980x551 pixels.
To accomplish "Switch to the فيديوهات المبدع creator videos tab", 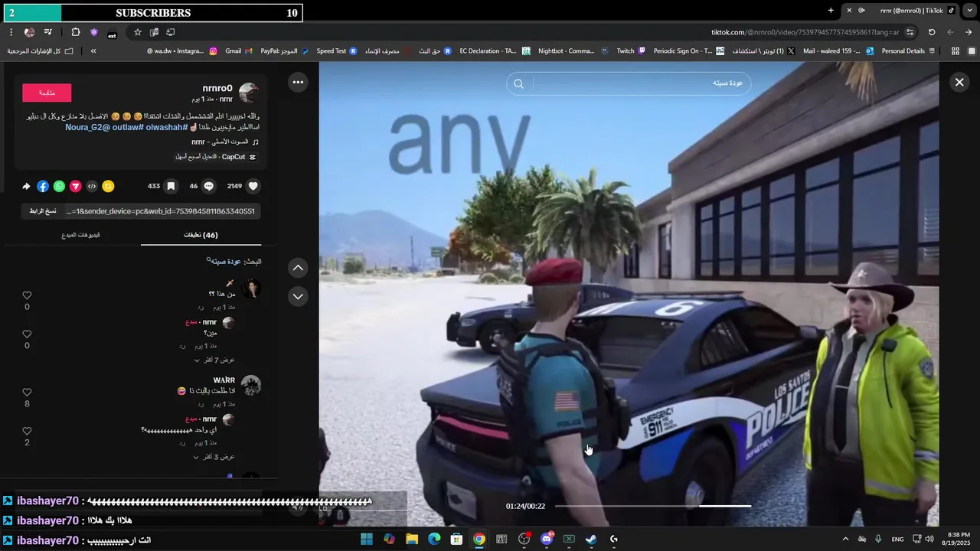I will [x=80, y=235].
